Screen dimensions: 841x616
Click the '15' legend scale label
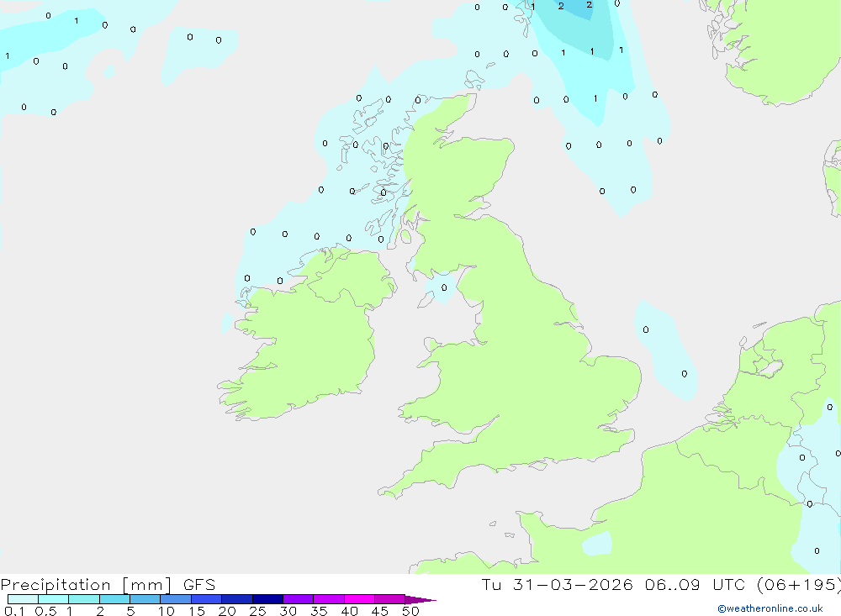[x=197, y=611]
